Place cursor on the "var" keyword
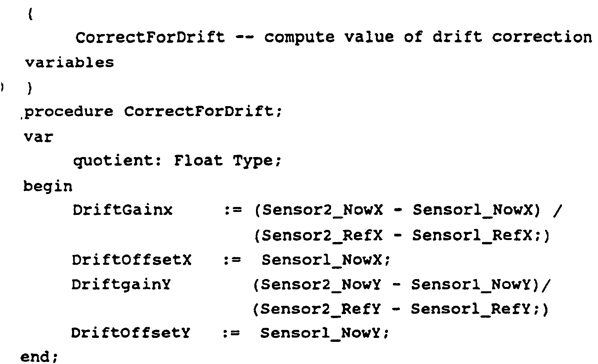598x364 pixels. click(x=38, y=137)
